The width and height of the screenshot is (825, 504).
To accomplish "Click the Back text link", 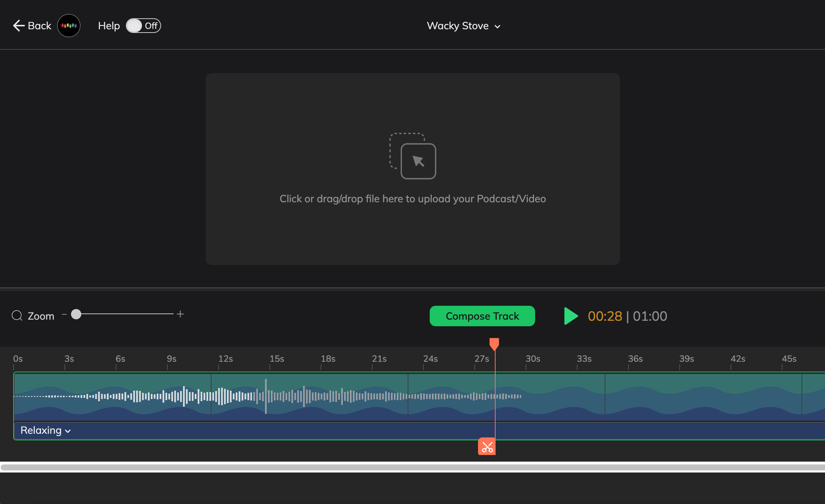I will (40, 26).
